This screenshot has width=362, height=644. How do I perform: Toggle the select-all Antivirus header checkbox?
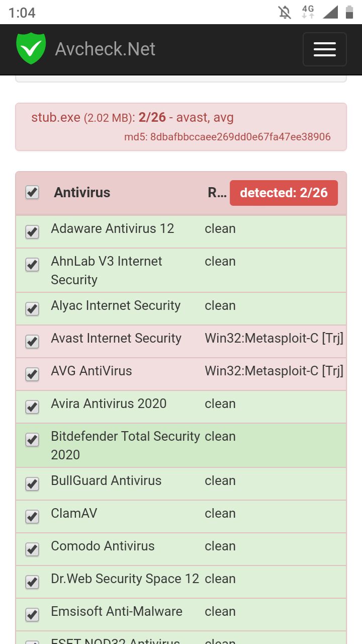pos(32,192)
